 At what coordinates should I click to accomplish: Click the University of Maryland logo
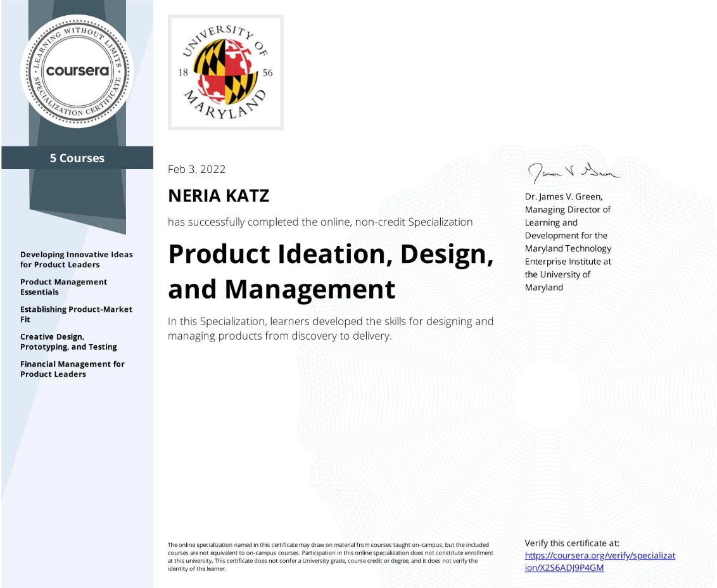point(225,72)
